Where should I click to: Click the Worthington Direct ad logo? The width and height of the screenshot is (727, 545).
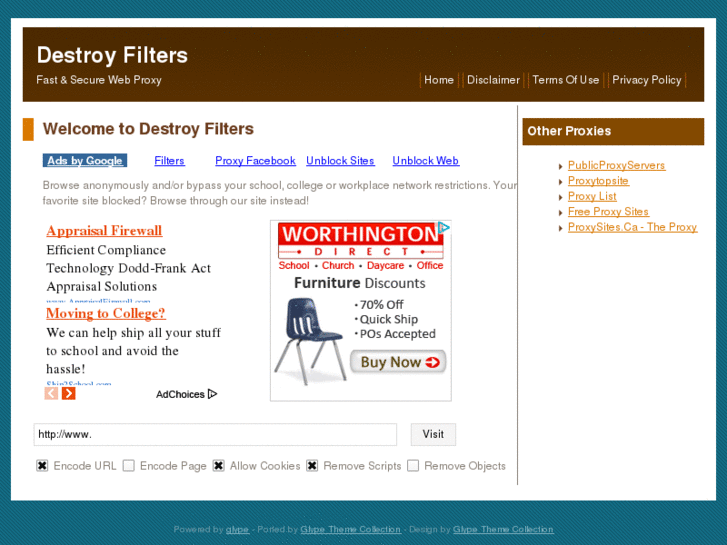(x=361, y=241)
